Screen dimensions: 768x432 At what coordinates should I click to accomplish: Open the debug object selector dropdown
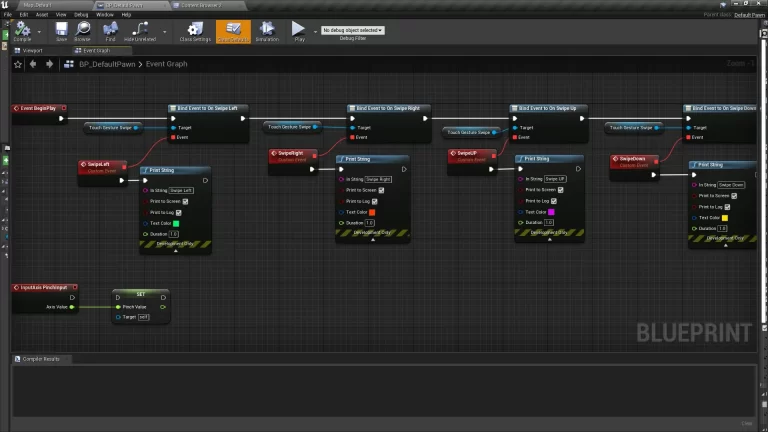click(x=353, y=30)
